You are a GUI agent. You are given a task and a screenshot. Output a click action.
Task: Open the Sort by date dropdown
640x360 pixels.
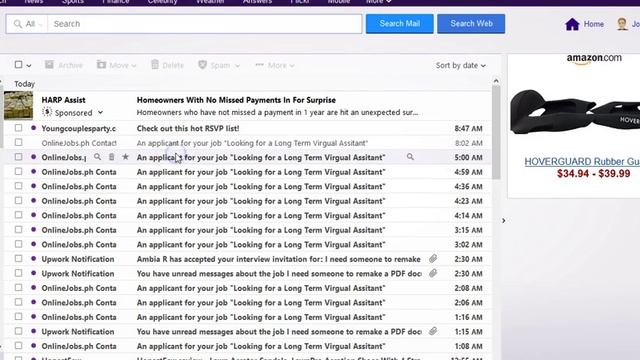(x=460, y=65)
